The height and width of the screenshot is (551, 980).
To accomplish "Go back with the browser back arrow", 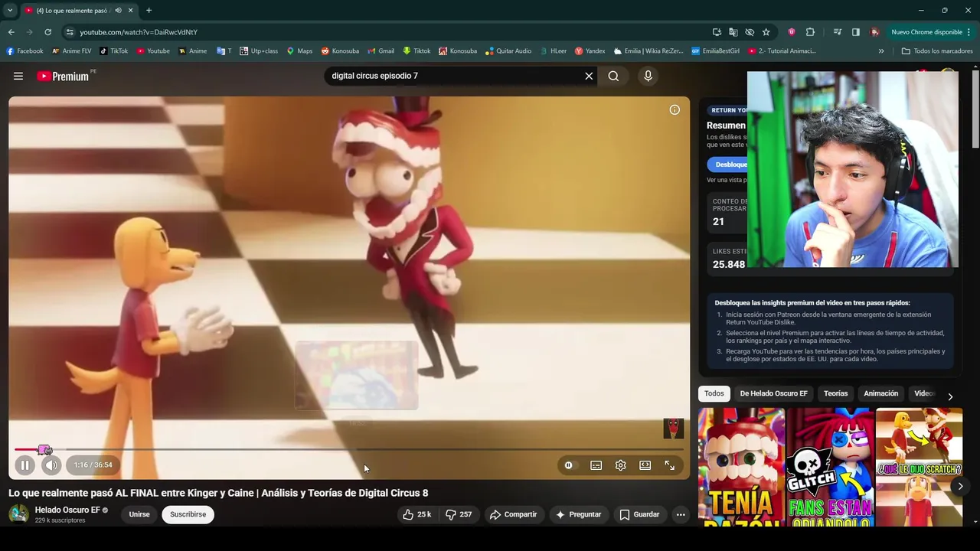I will point(11,32).
